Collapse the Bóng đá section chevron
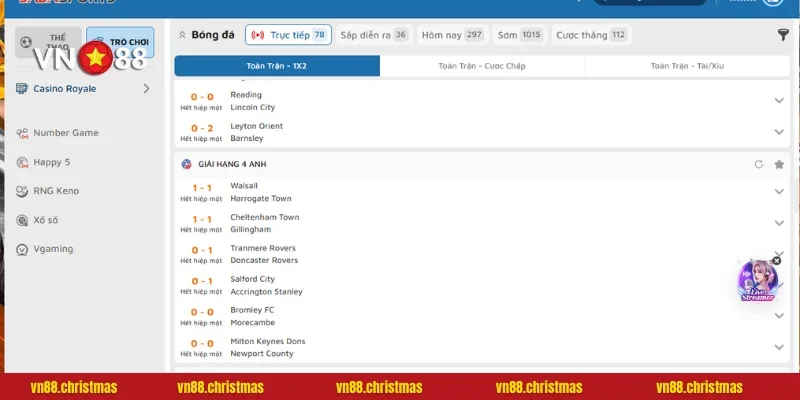The width and height of the screenshot is (800, 400). (x=182, y=35)
